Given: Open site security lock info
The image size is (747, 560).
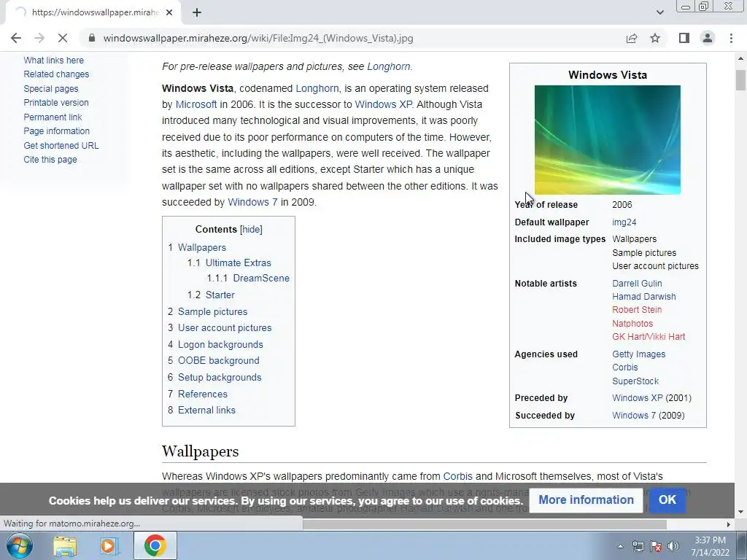Looking at the screenshot, I should click(92, 38).
